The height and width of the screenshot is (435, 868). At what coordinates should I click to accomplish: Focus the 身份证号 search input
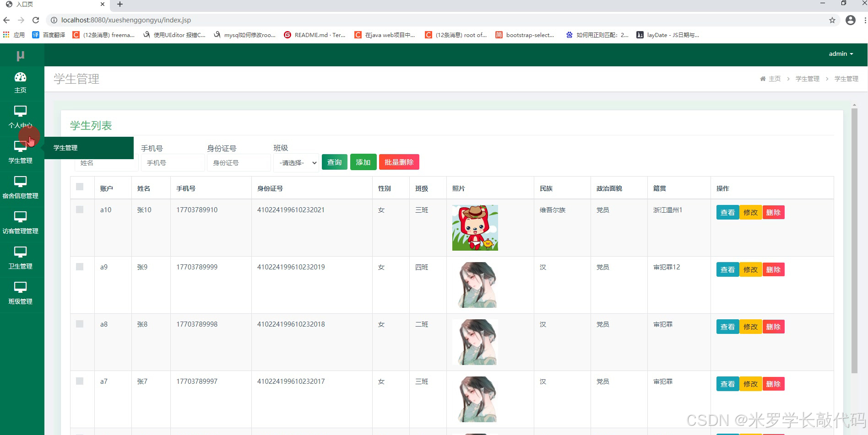click(239, 163)
